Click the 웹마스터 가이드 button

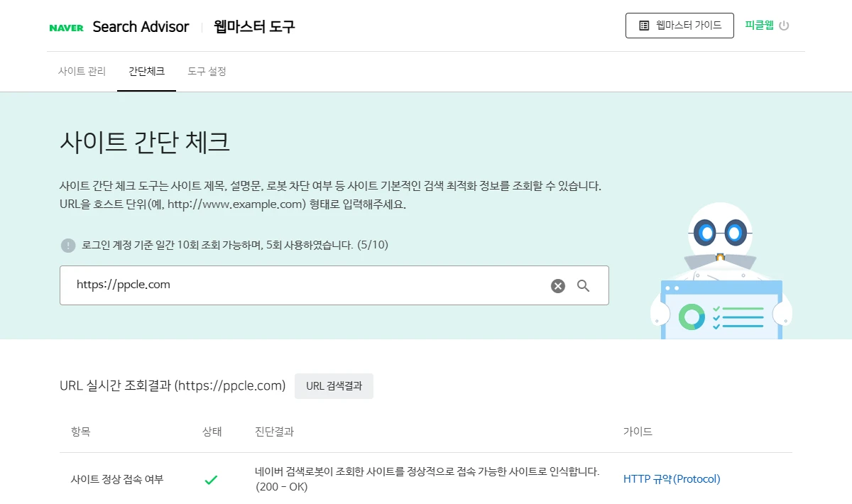click(x=679, y=25)
